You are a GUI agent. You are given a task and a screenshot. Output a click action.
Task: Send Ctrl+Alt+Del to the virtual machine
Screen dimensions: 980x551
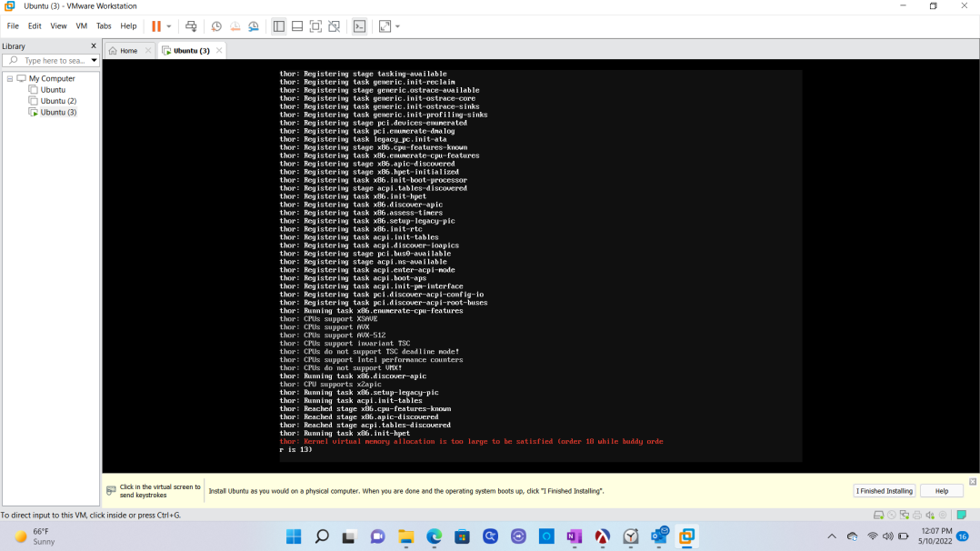tap(191, 26)
